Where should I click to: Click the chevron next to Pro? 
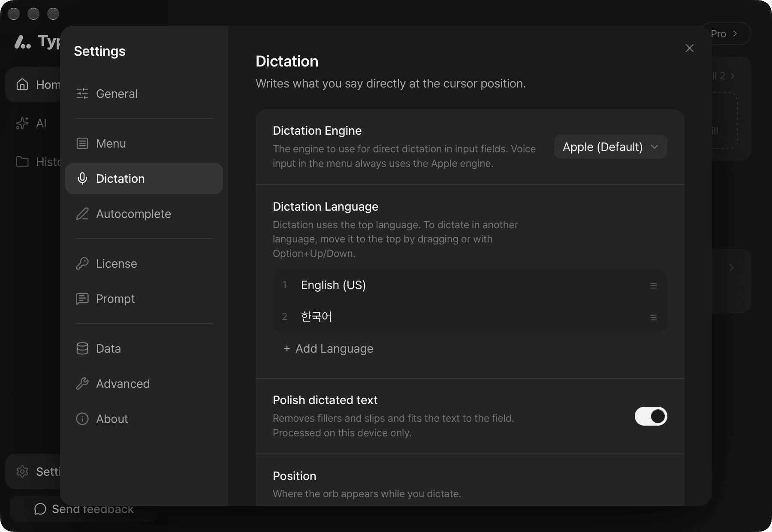[735, 33]
